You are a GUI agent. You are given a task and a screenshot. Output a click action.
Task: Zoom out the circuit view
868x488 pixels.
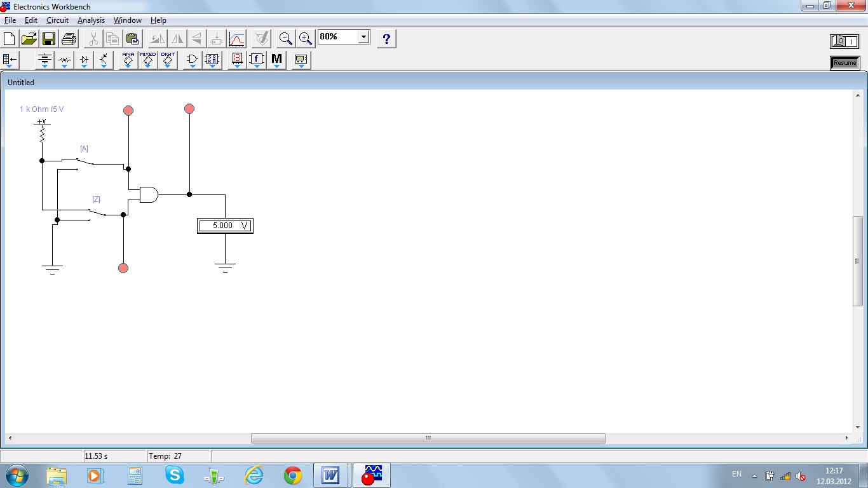pos(286,39)
